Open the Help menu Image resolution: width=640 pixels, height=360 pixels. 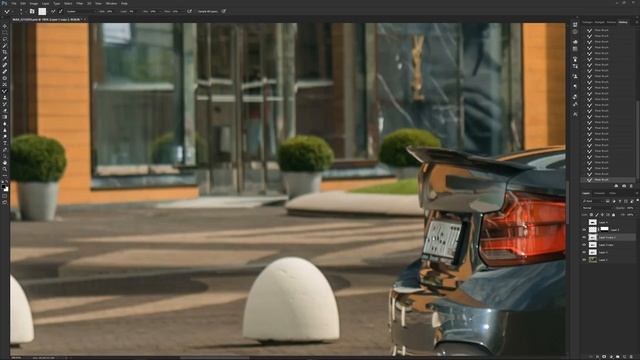tap(124, 3)
